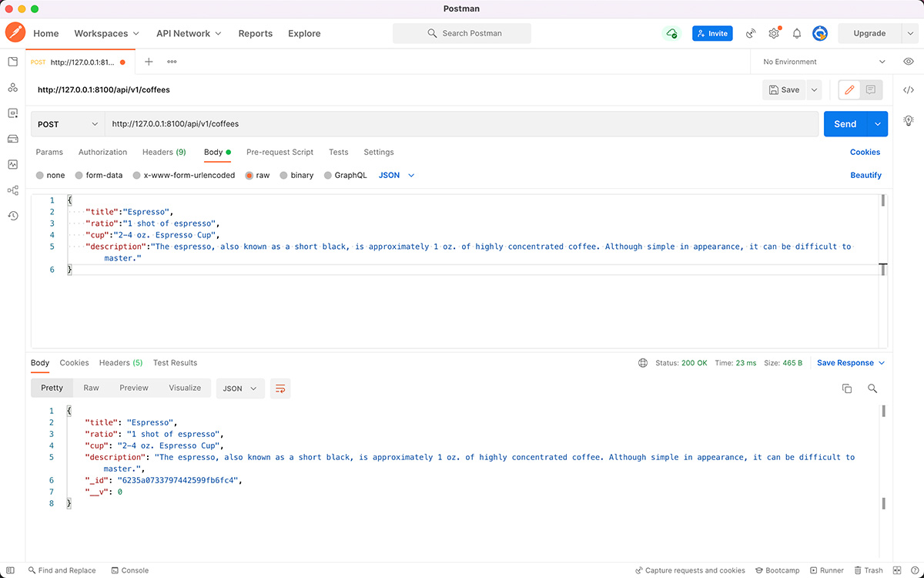Select the none body type radio
Image resolution: width=924 pixels, height=578 pixels.
coord(40,176)
